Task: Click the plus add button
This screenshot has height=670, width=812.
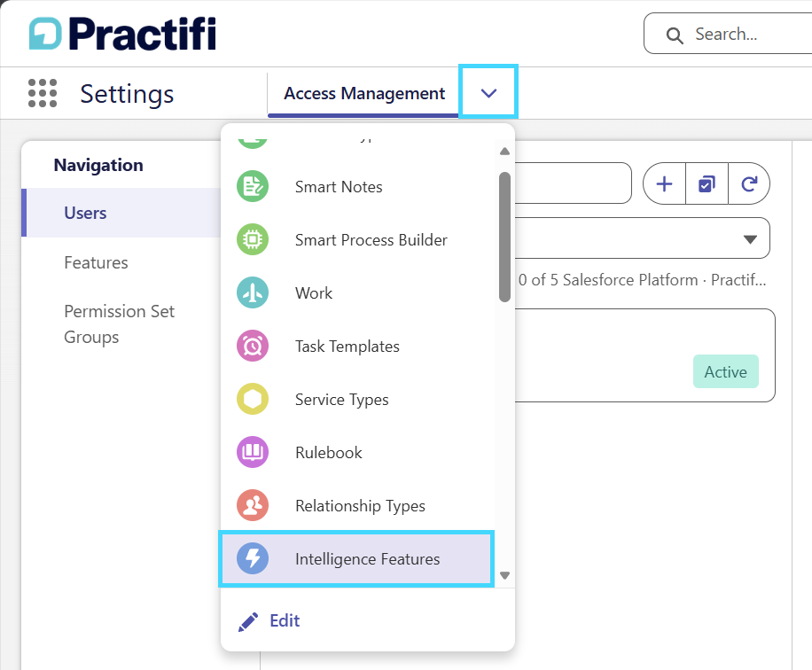Action: click(665, 183)
